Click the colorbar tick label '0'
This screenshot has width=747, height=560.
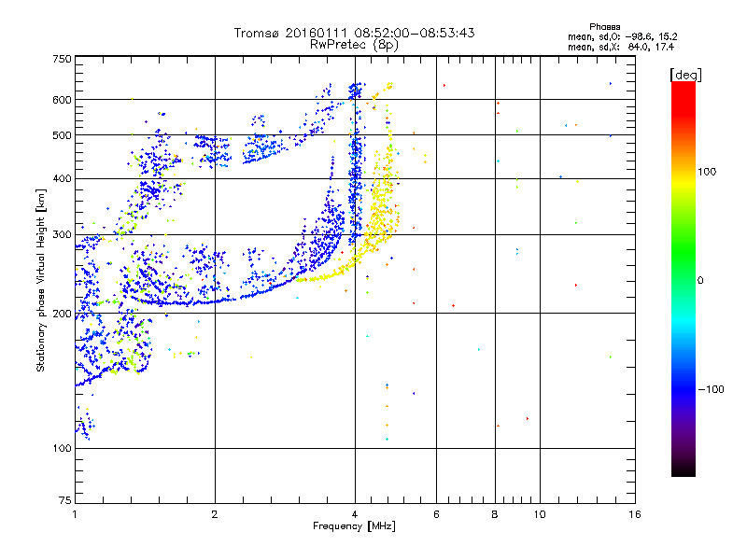coord(700,281)
